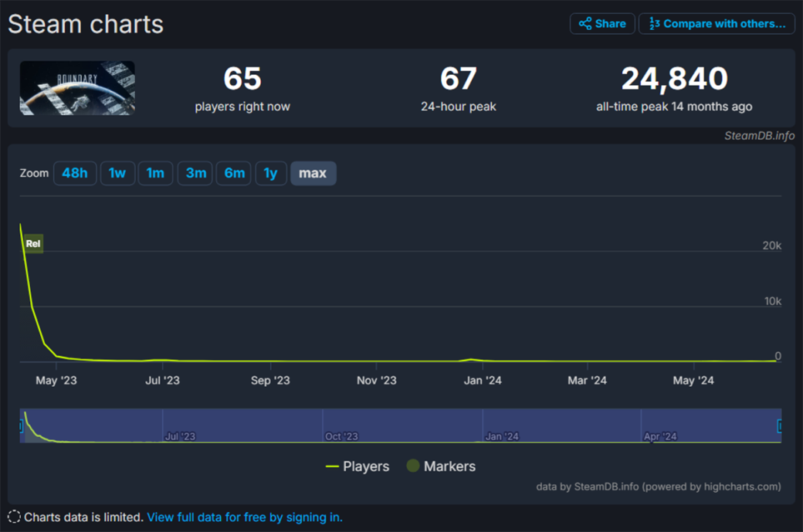Click the 65 players right now value
Screen dimensions: 803x532
coord(242,79)
